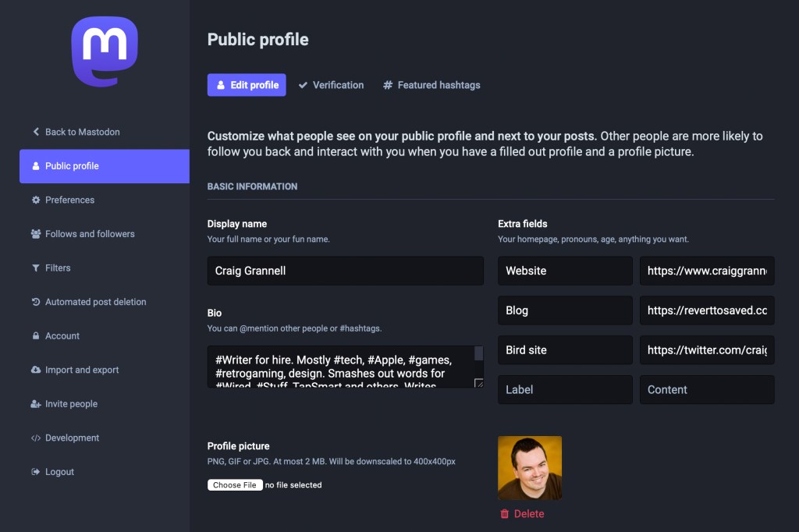
Task: Click the Automated post deletion history icon
Action: [36, 302]
